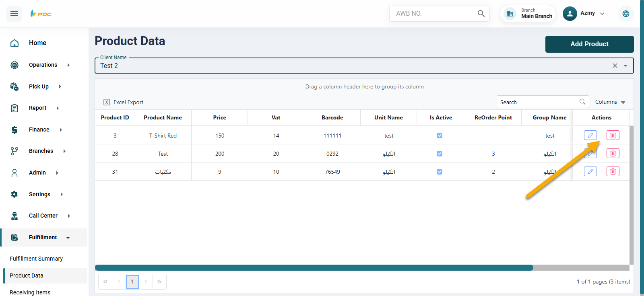Image resolution: width=644 pixels, height=296 pixels.
Task: Select page 1 in pager
Action: coord(132,282)
